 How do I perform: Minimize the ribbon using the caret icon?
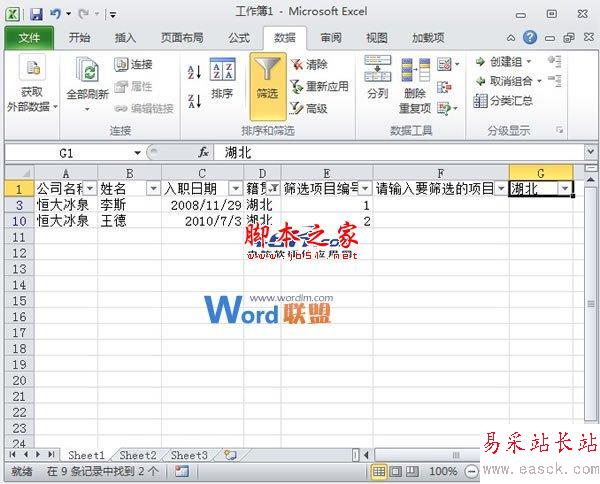(x=511, y=38)
